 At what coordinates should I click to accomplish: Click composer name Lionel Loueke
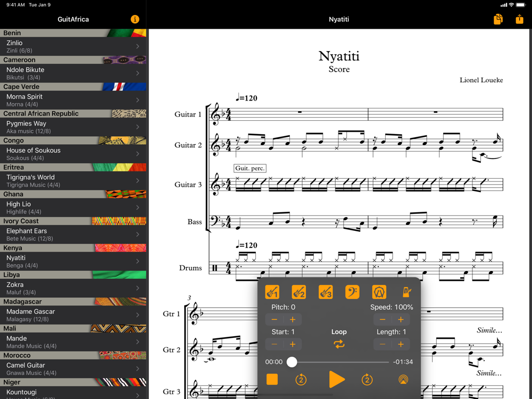click(x=481, y=80)
